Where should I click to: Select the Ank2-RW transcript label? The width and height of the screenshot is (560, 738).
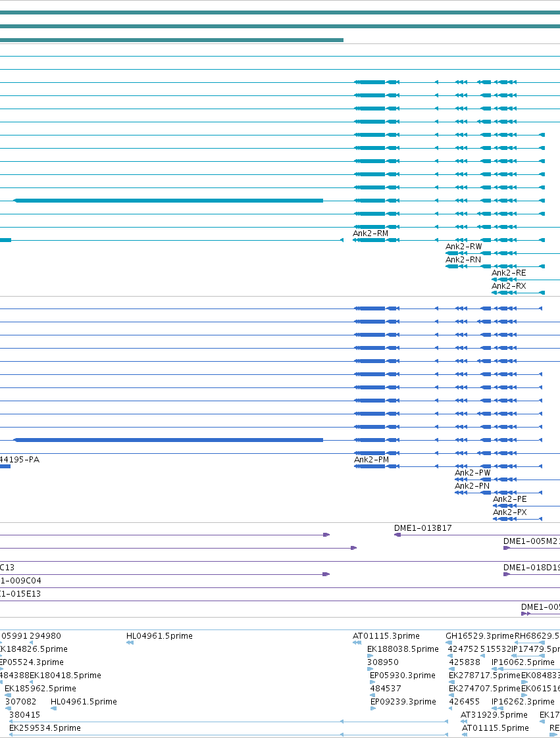[463, 247]
